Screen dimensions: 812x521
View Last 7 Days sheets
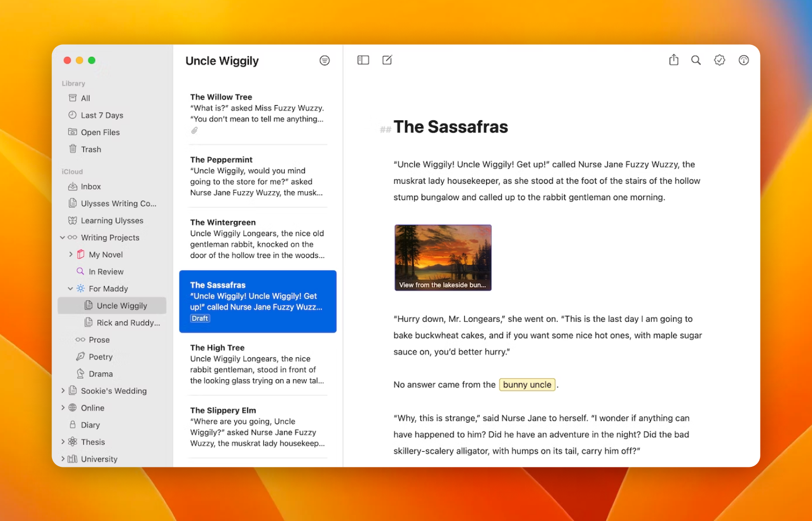pos(102,115)
